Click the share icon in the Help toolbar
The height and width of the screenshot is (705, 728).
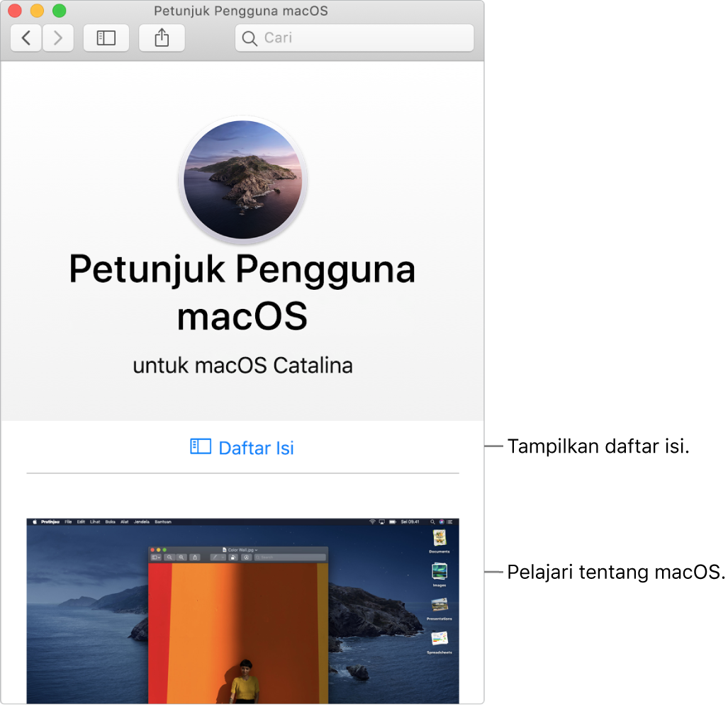click(162, 38)
